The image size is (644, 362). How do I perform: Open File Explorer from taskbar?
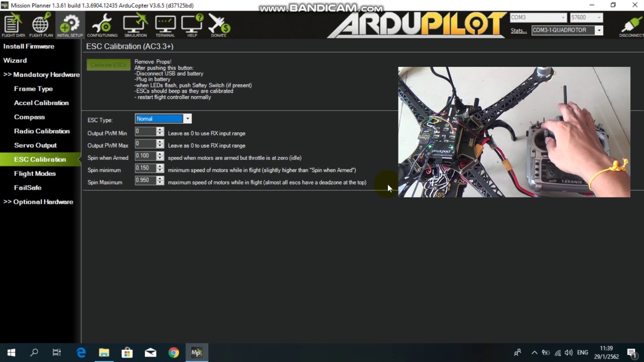coord(104,352)
